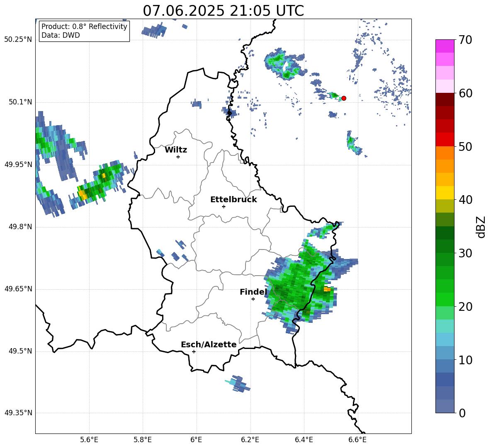
Task: Click the "Product: 0.8° Reflectivity" text
Action: coord(84,26)
